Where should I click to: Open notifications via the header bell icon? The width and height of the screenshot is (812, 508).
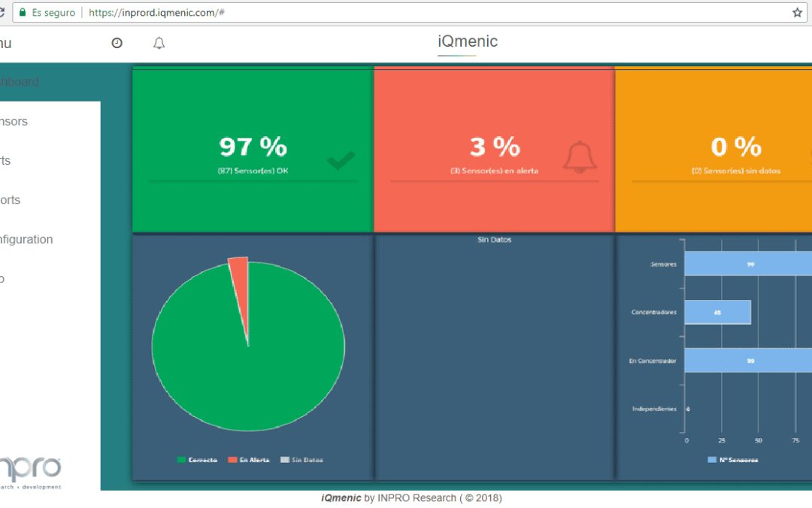click(x=159, y=43)
